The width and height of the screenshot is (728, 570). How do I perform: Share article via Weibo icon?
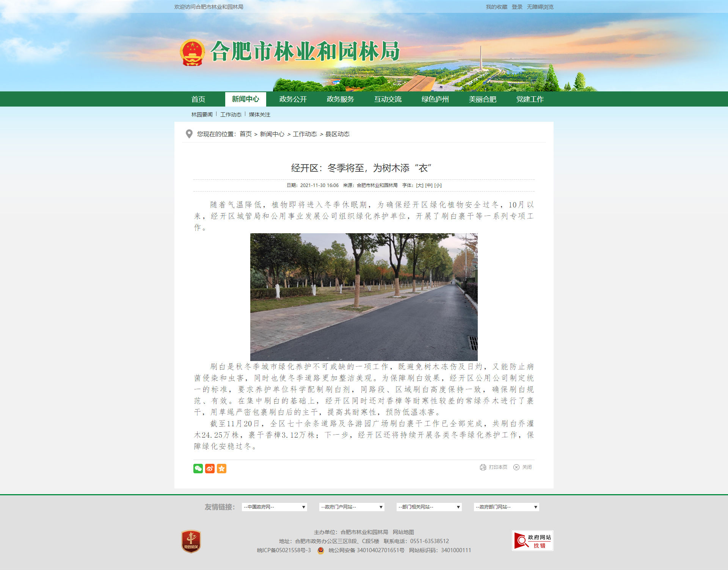tap(210, 468)
